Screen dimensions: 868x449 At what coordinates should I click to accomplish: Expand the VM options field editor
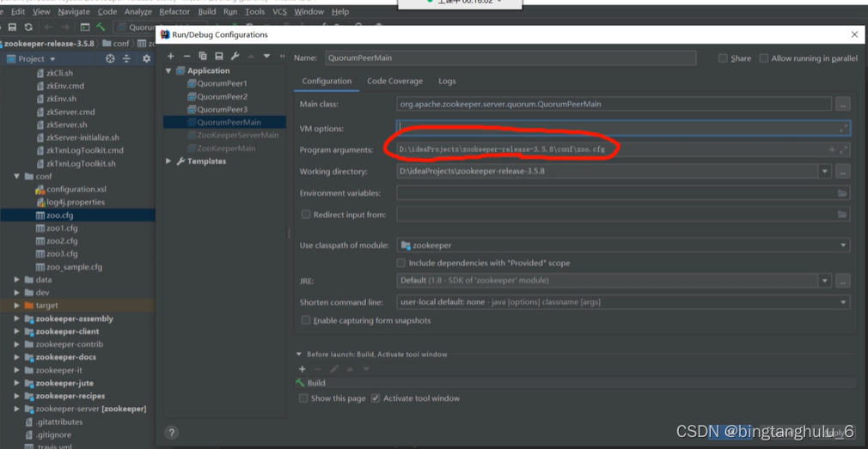pos(844,128)
